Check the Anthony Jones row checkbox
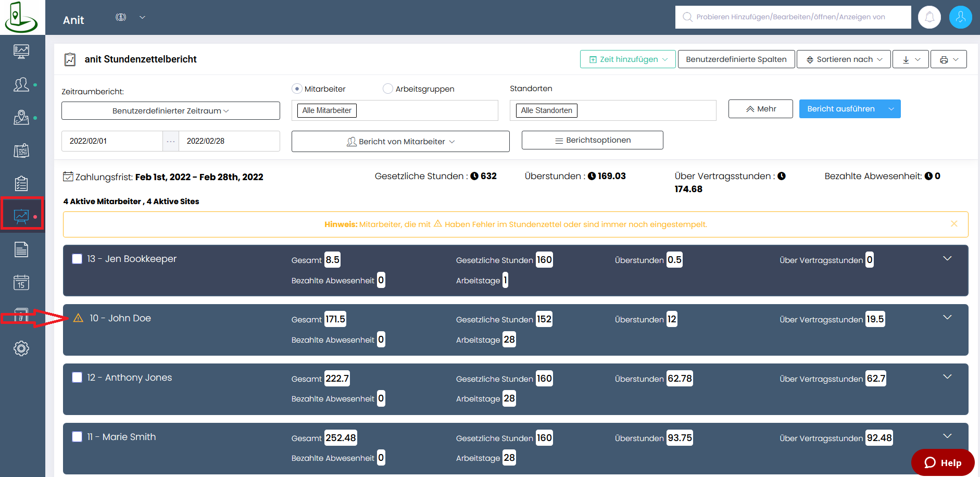 [x=77, y=378]
